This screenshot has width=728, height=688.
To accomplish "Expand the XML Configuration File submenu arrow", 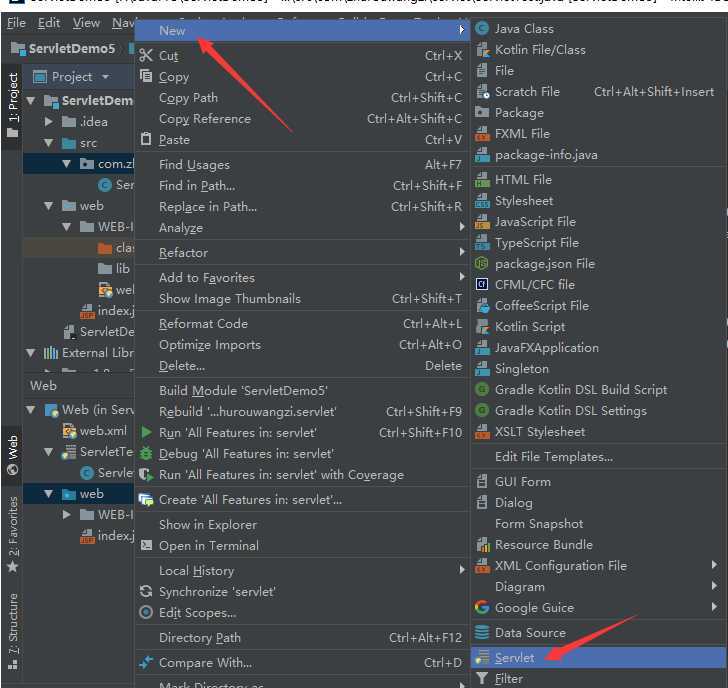I will pos(714,565).
